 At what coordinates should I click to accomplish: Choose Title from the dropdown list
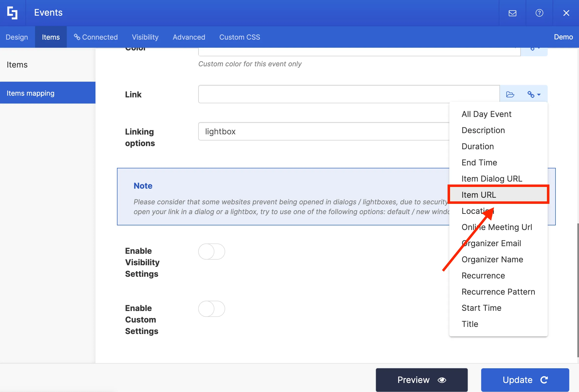[498, 324]
